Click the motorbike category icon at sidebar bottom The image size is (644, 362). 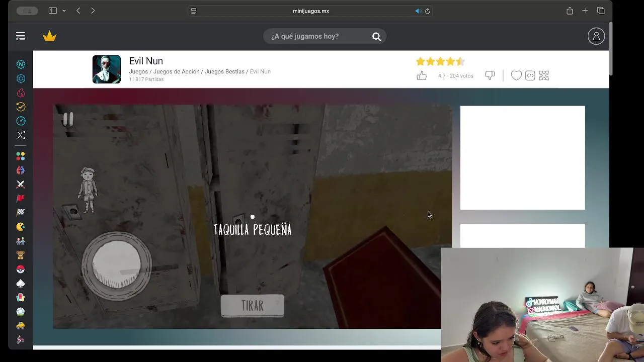(21, 340)
